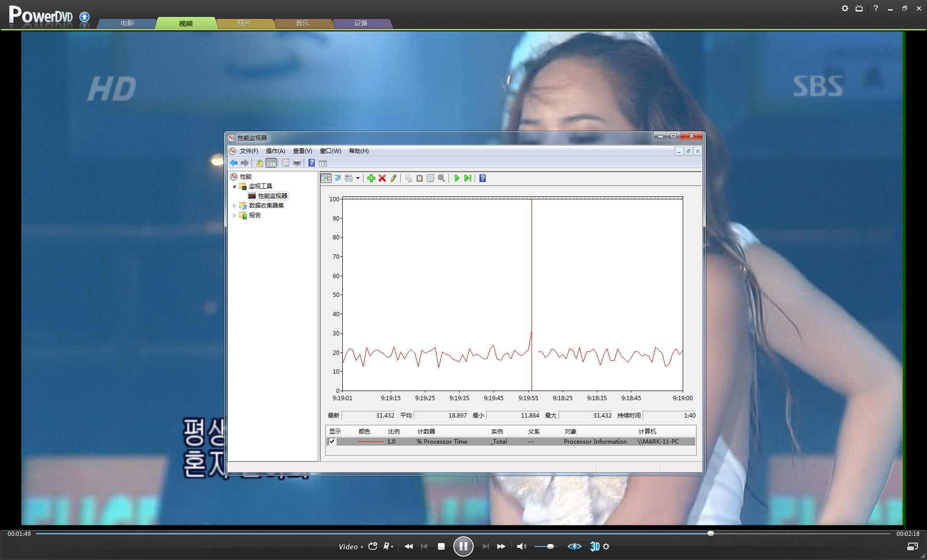Select the 报告 tree item
The image size is (927, 560).
point(254,215)
